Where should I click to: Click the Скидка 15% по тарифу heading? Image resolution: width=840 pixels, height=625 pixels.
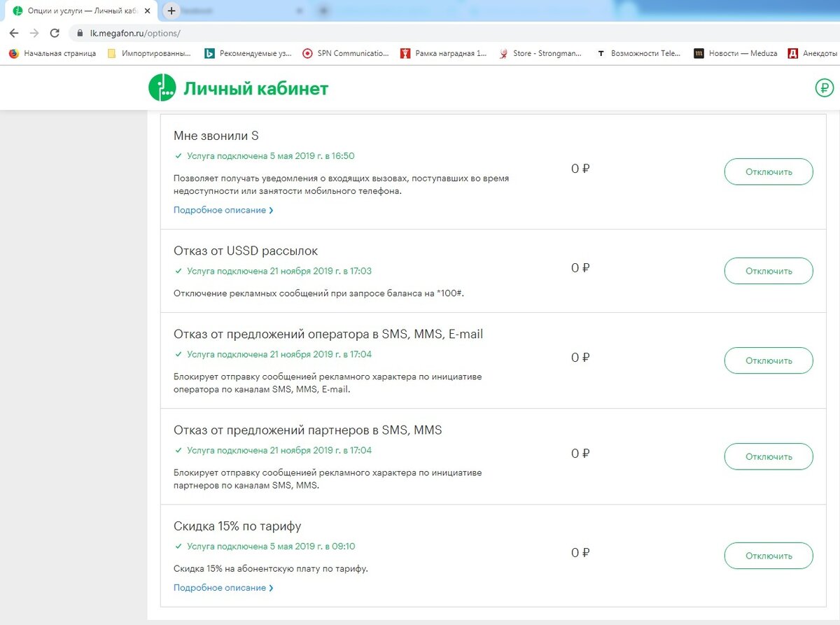pos(237,526)
